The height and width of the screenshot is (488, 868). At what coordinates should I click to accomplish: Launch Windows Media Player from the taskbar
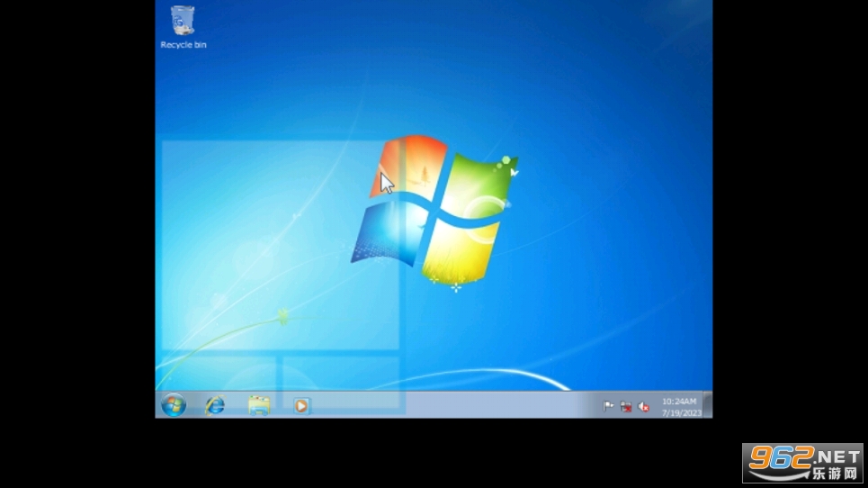301,406
